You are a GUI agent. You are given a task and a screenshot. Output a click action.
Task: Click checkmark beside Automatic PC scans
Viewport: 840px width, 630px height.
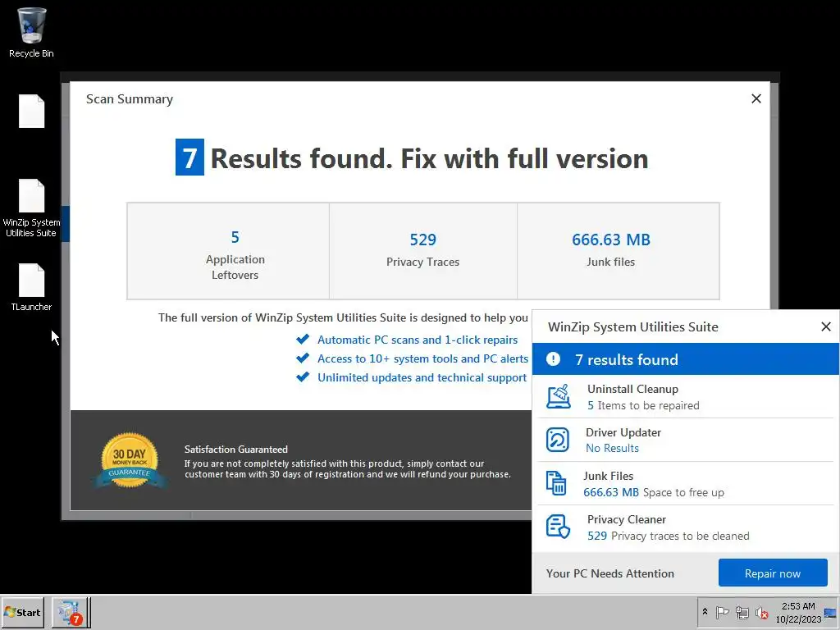[303, 339]
